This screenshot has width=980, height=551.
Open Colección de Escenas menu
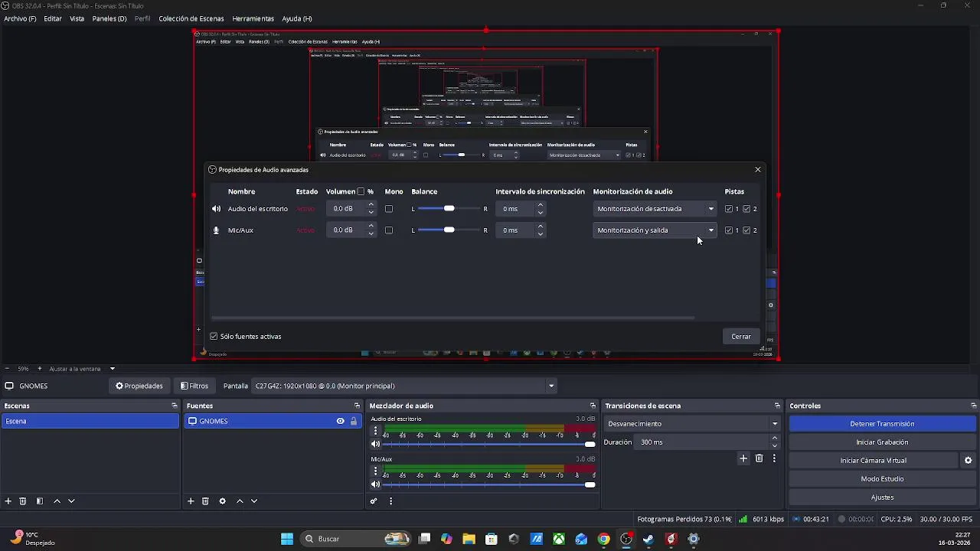click(x=191, y=18)
